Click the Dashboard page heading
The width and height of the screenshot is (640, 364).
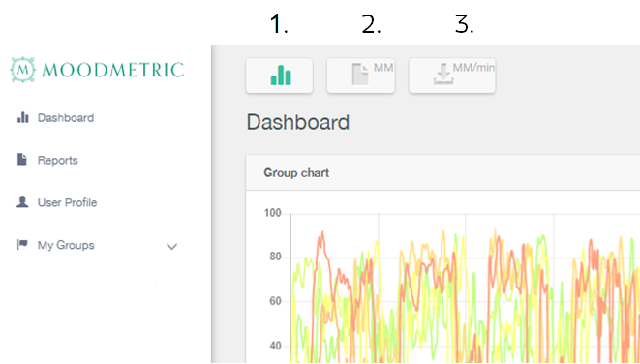[x=298, y=122]
